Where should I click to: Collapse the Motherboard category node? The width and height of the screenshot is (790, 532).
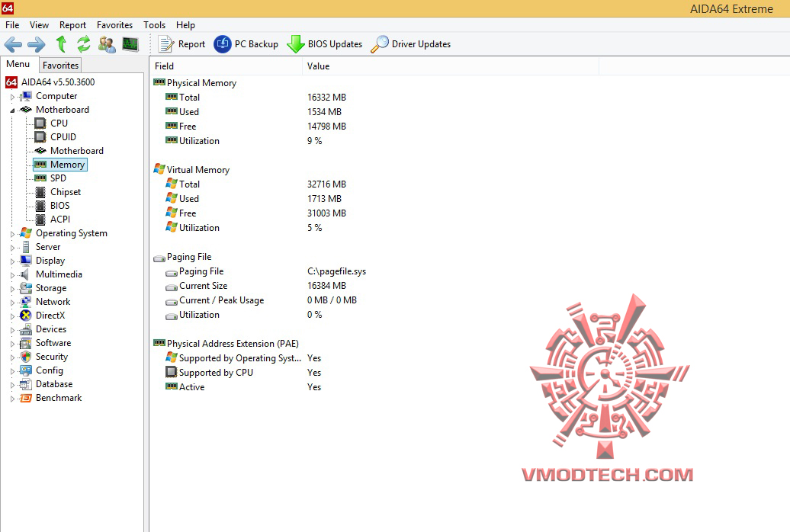coord(13,111)
